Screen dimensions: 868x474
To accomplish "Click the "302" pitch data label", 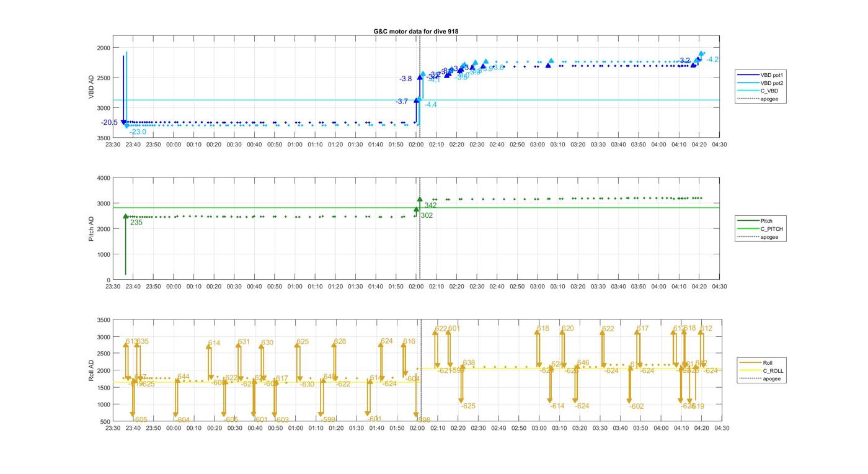I will pos(427,215).
